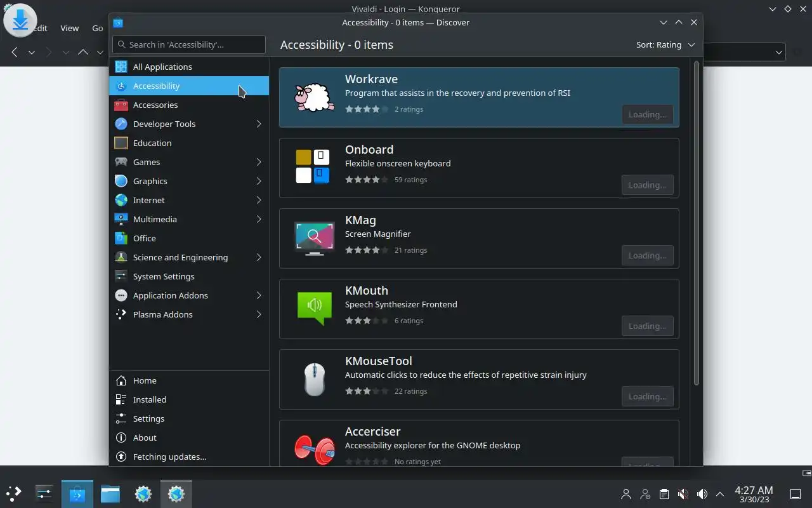Expand the Developer Tools category
This screenshot has width=812, height=508.
(259, 124)
